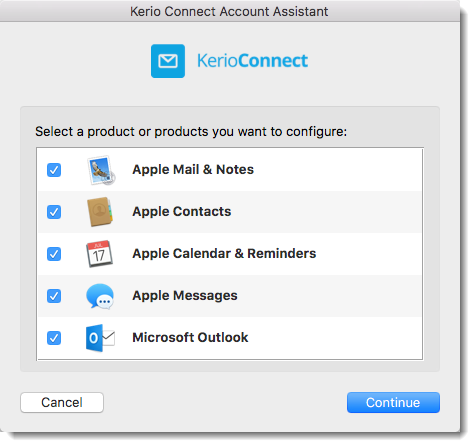
Task: Click the Apple Mail stamp icon
Action: click(x=101, y=170)
